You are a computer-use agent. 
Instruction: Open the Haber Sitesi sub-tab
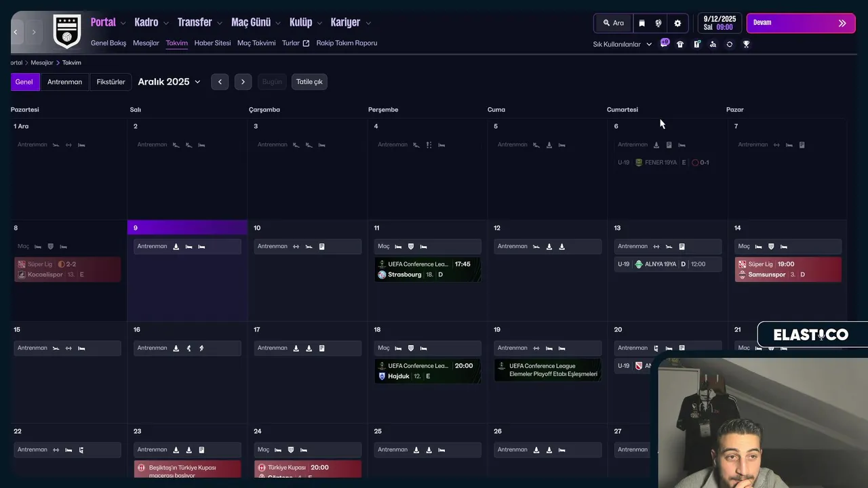coord(212,43)
